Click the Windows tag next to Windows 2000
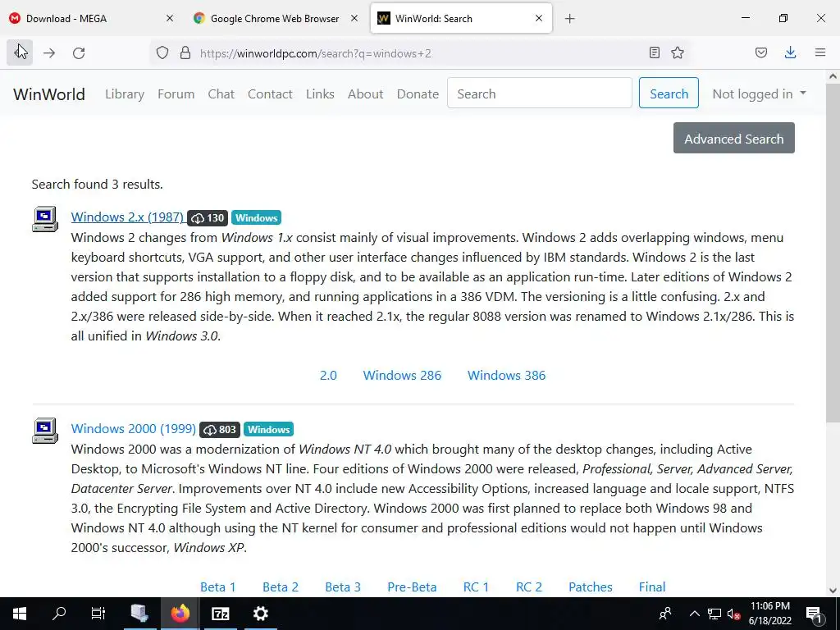Screen dimensions: 840x630 [x=268, y=430]
